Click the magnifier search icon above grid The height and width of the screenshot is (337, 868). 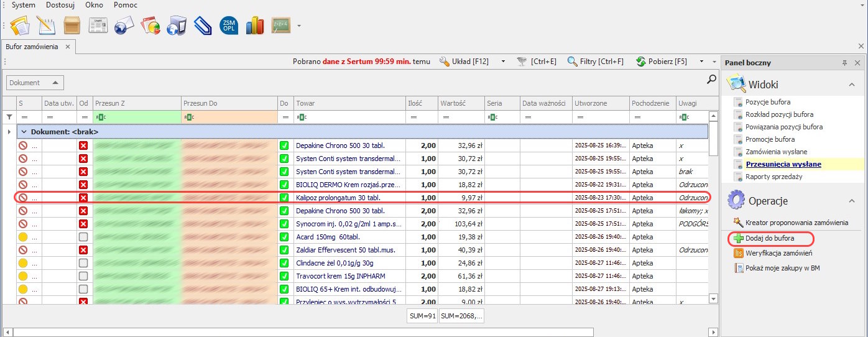point(711,79)
